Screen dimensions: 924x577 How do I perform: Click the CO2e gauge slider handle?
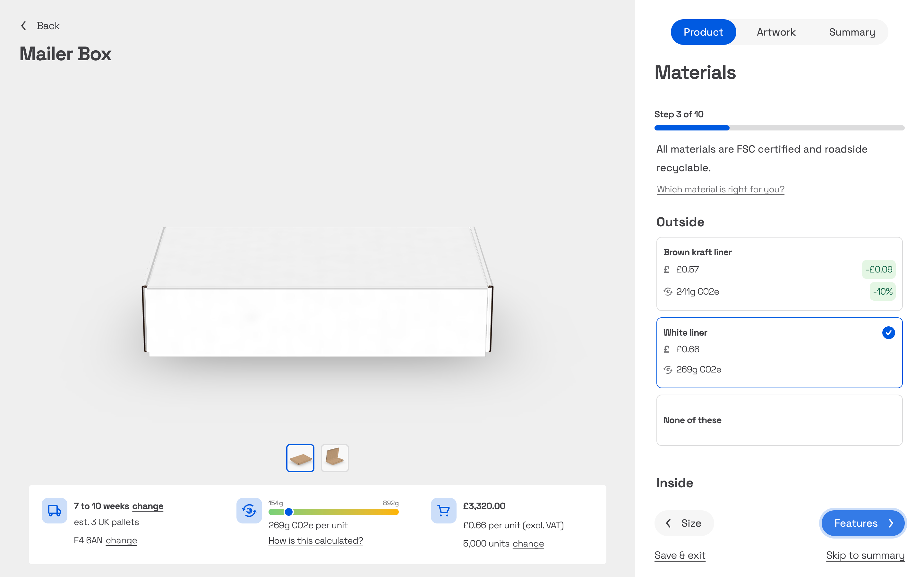[289, 512]
